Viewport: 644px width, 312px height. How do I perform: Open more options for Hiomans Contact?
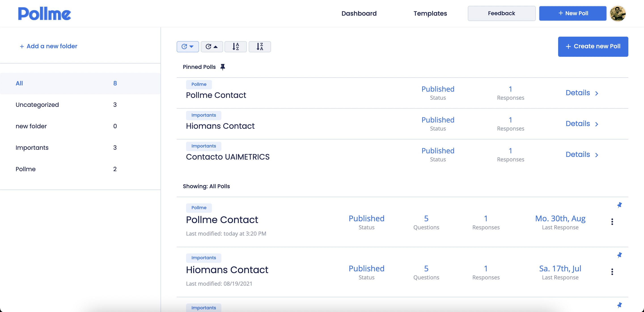612,272
